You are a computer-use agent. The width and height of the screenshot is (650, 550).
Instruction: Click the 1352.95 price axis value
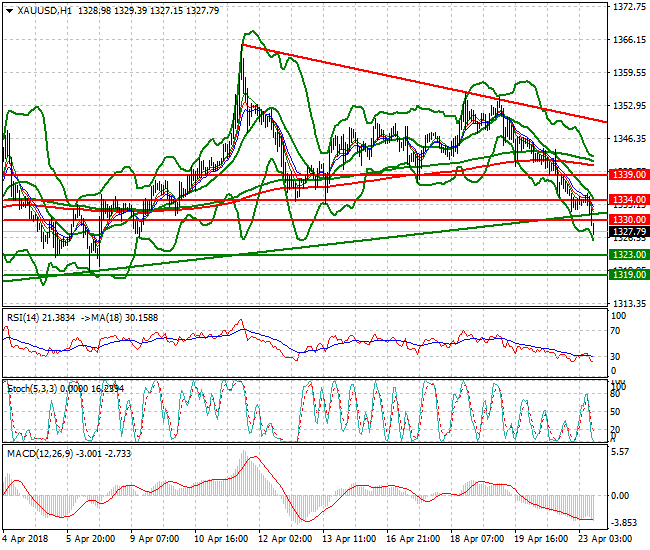coord(629,106)
